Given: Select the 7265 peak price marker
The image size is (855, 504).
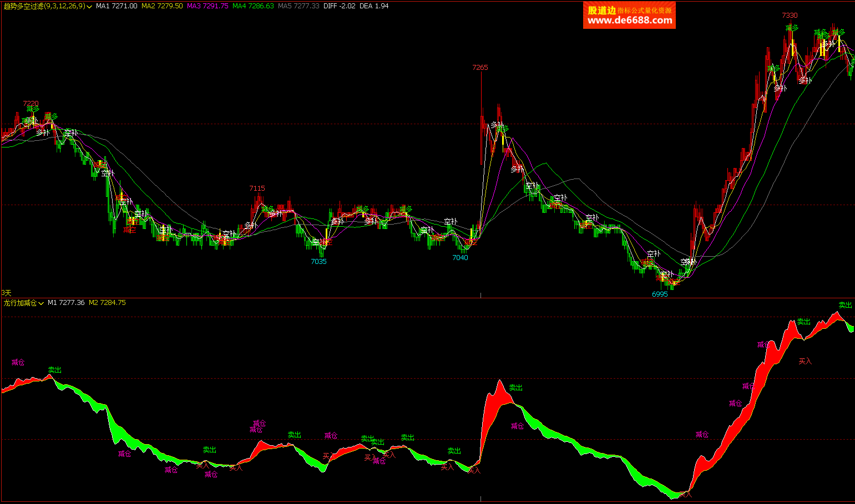Looking at the screenshot, I should [480, 68].
